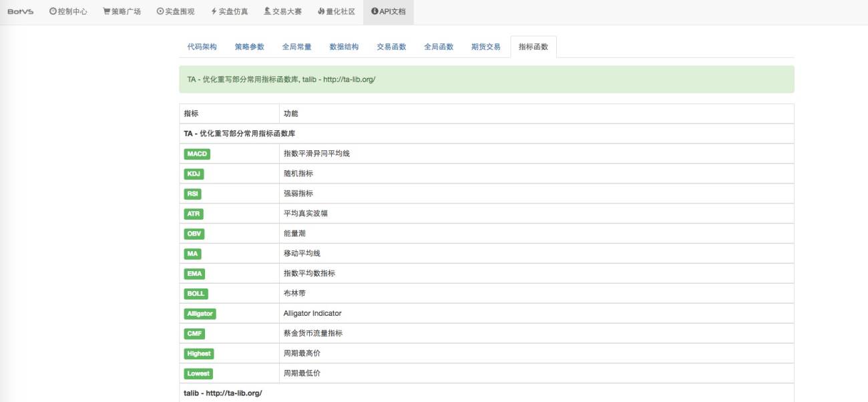Open the 期货交易 tab
The image size is (868, 402).
(486, 47)
